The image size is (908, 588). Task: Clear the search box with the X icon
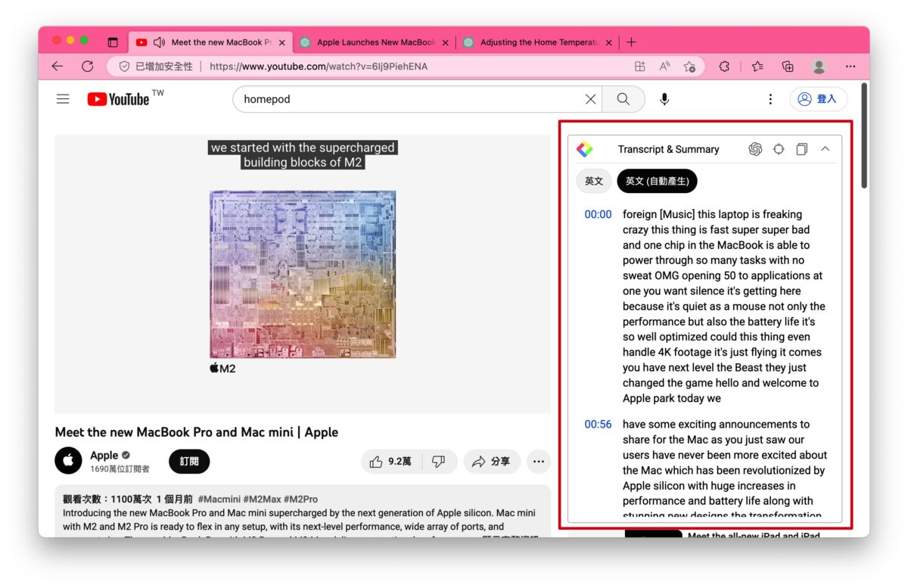click(x=591, y=99)
